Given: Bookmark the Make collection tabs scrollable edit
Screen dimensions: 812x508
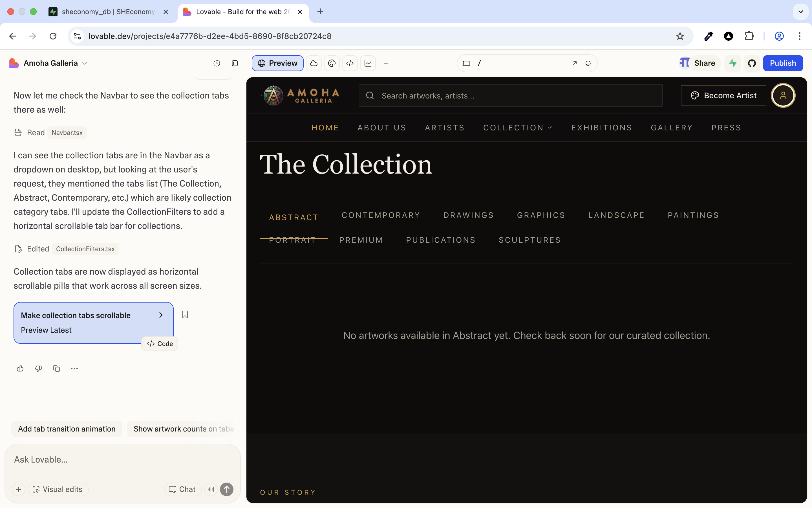Looking at the screenshot, I should click(185, 314).
